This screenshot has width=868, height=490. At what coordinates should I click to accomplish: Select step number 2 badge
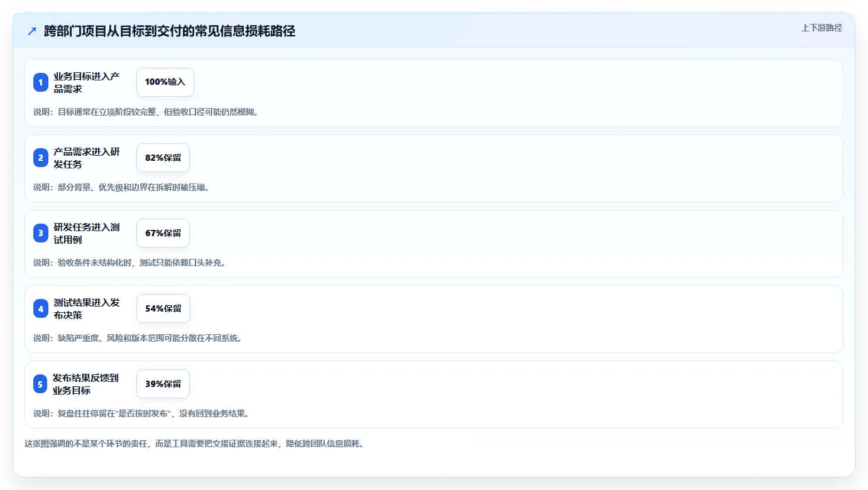click(x=41, y=158)
